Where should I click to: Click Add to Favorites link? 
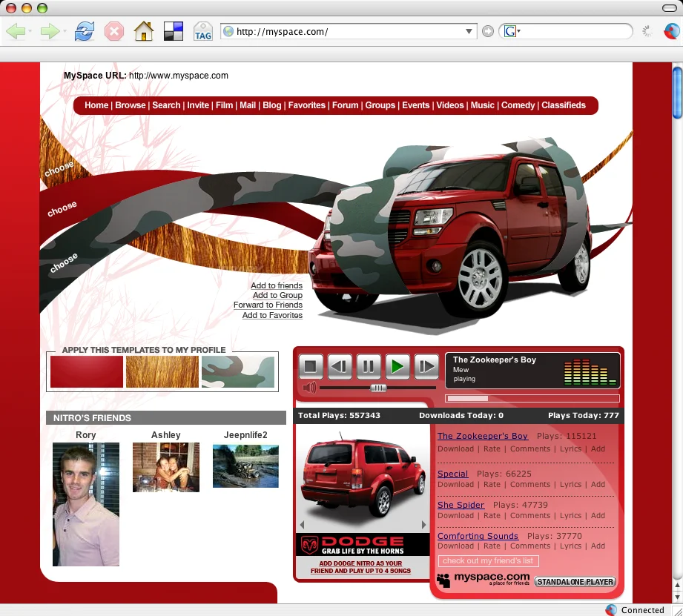pos(272,315)
